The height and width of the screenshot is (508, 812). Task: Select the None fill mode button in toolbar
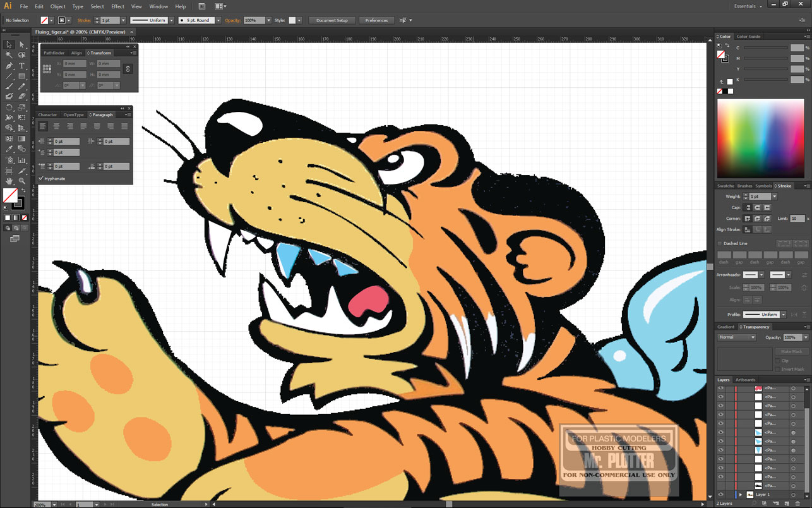tap(23, 217)
